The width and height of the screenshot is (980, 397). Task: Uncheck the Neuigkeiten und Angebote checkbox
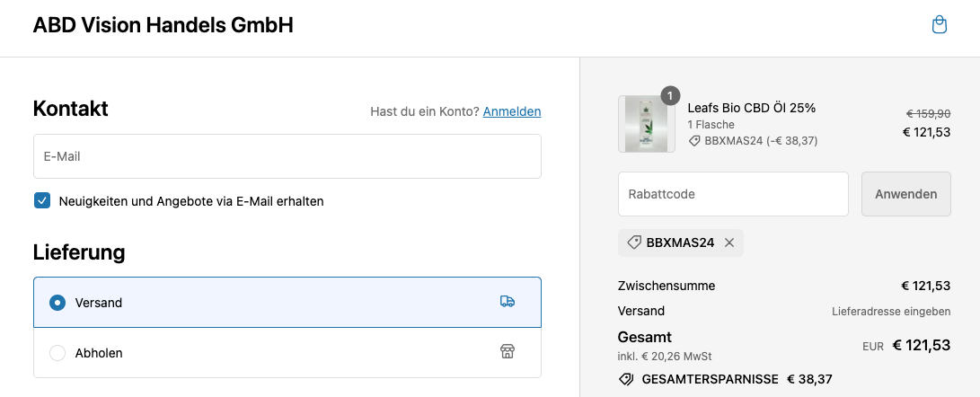coord(42,200)
